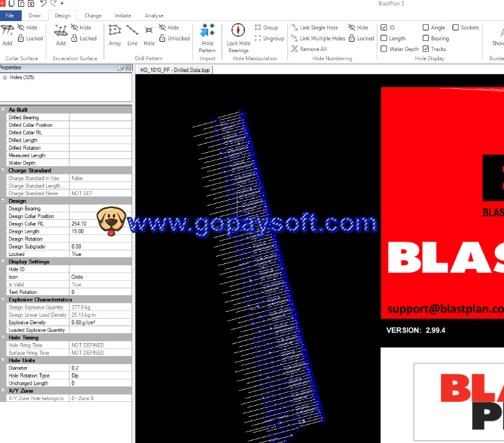Viewport: 504px width, 443px height.
Task: Click the Locked property value True
Action: point(101,254)
